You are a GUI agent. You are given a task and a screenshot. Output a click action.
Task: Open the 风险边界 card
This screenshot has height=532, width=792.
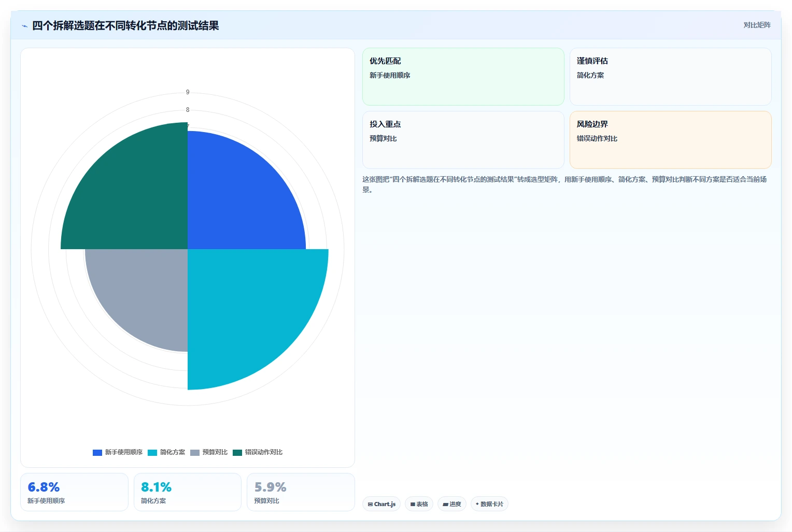671,140
